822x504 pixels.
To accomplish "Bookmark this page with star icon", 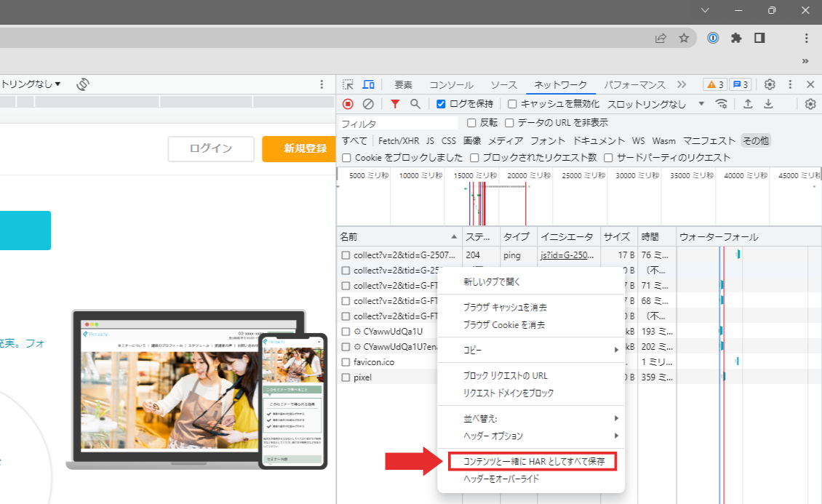I will 684,38.
